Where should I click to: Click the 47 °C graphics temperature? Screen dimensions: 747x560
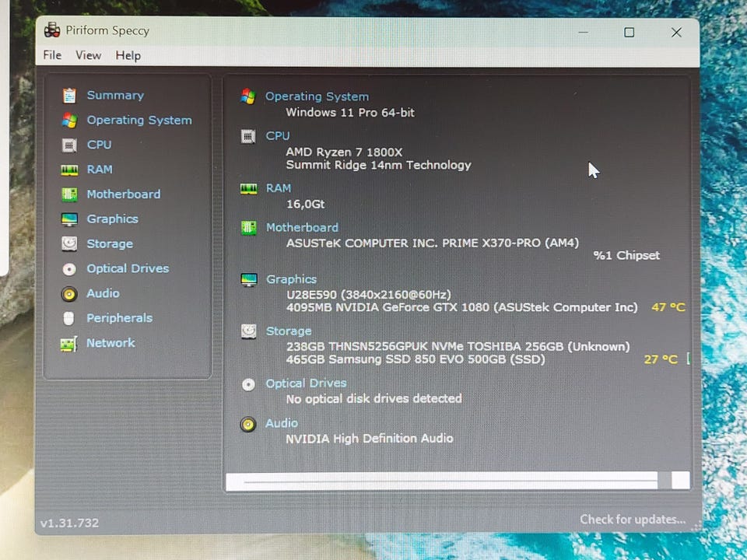point(668,308)
